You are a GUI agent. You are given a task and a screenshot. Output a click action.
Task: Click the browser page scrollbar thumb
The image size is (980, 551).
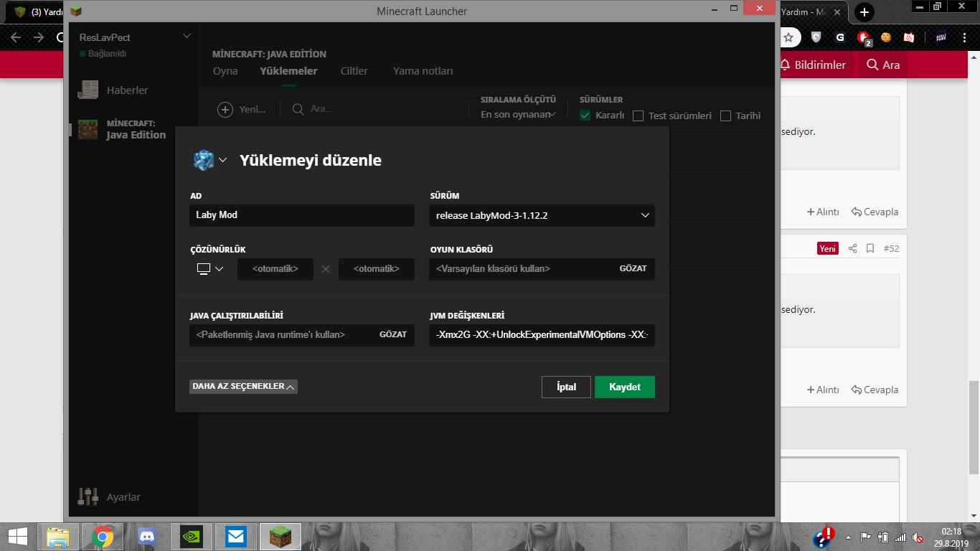(974, 427)
